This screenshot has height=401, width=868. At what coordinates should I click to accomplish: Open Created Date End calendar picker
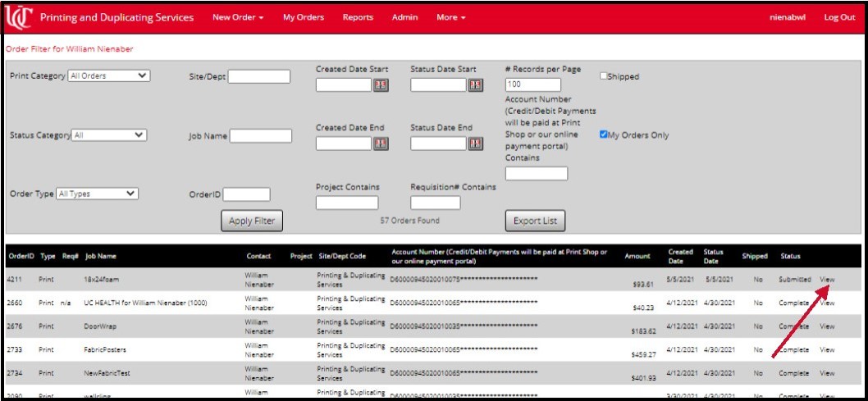coord(381,144)
